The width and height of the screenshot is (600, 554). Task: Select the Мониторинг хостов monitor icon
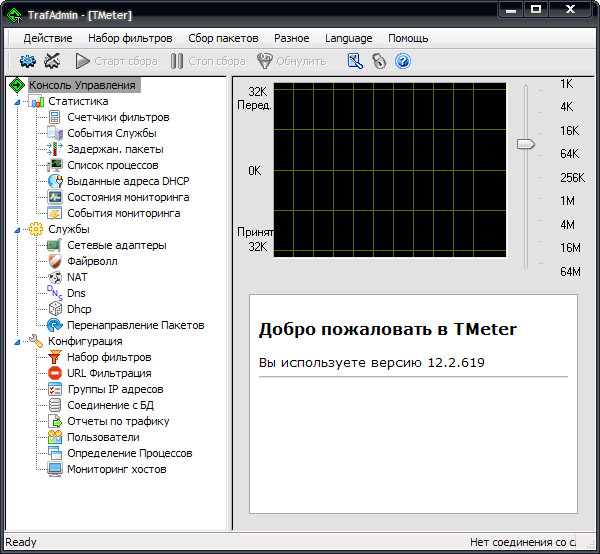[56, 469]
